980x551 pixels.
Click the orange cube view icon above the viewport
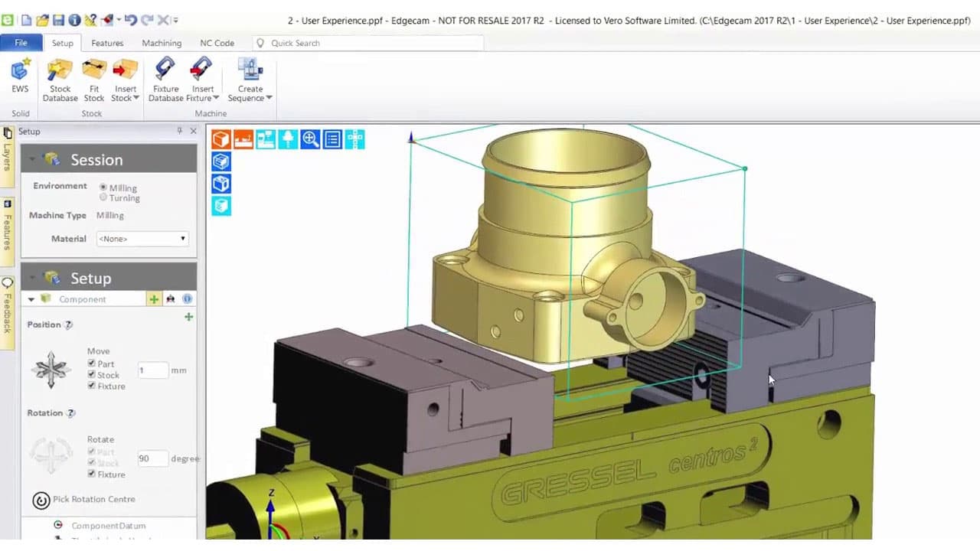(x=220, y=139)
